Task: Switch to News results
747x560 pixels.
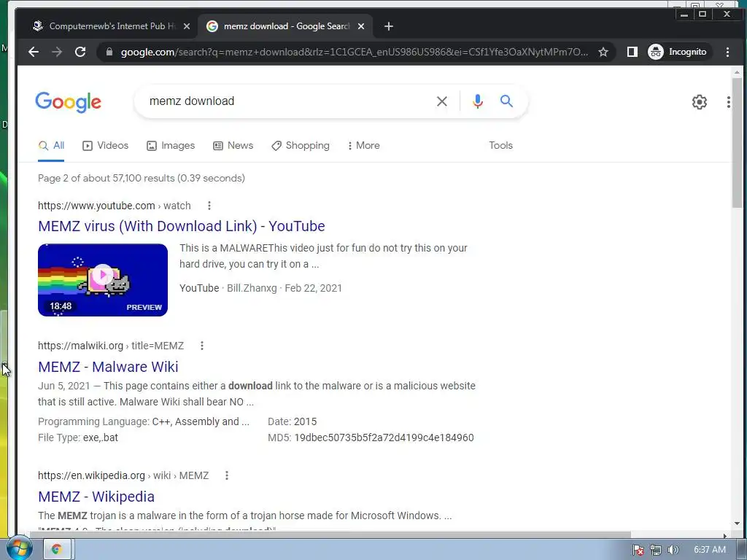Action: pyautogui.click(x=233, y=146)
